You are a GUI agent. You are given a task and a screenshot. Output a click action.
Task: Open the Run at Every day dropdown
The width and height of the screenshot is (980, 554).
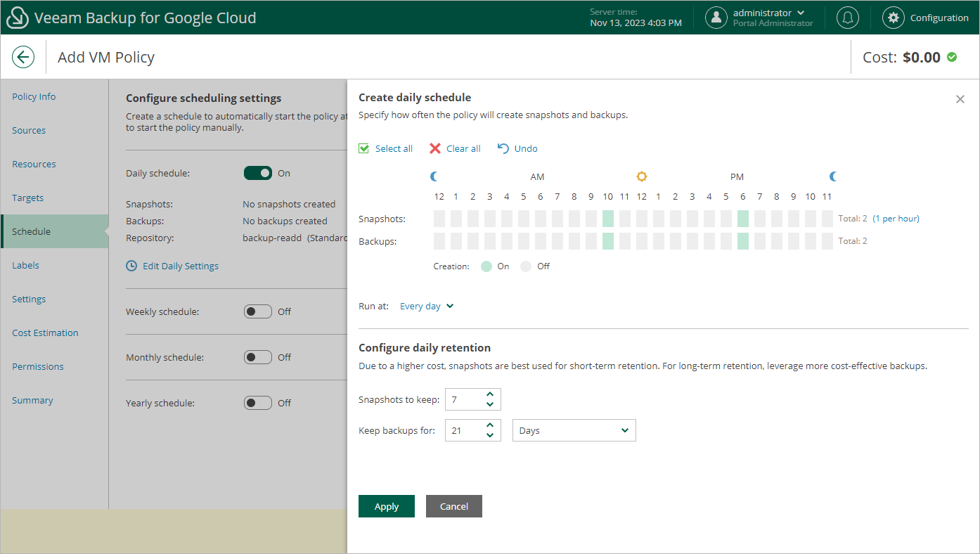[x=427, y=307]
